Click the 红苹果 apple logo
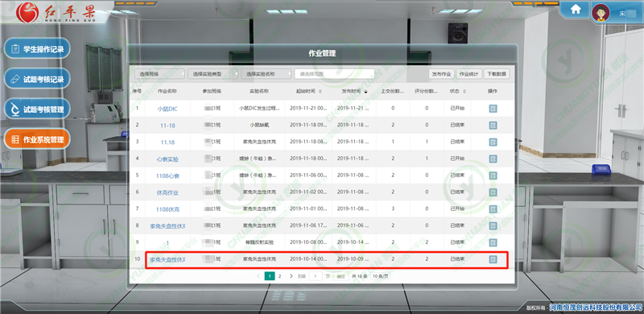Screen dimensions: 644x314 (x=27, y=12)
